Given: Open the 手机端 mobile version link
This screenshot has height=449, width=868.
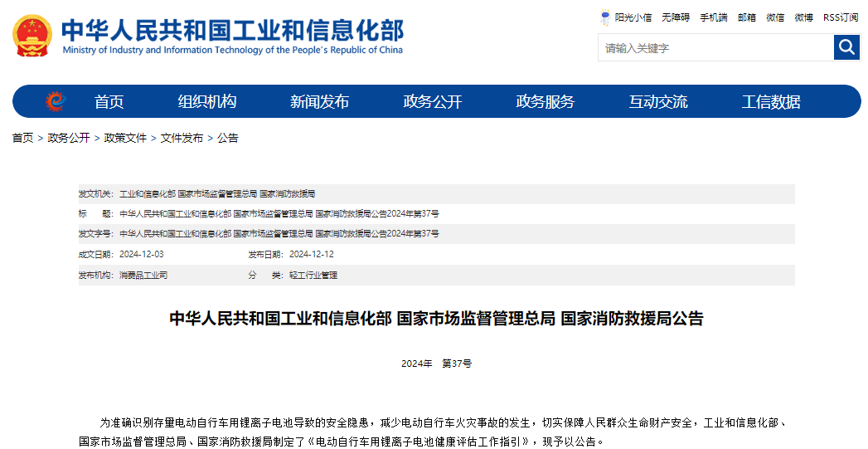Looking at the screenshot, I should click(713, 17).
